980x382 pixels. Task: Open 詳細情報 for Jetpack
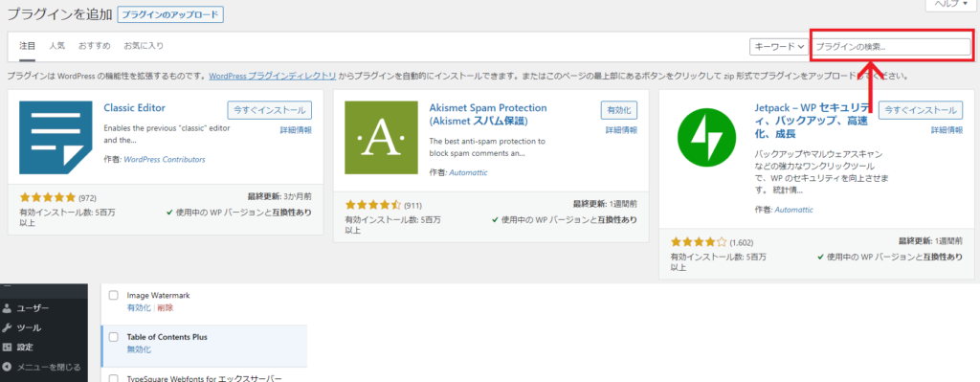[x=947, y=130]
